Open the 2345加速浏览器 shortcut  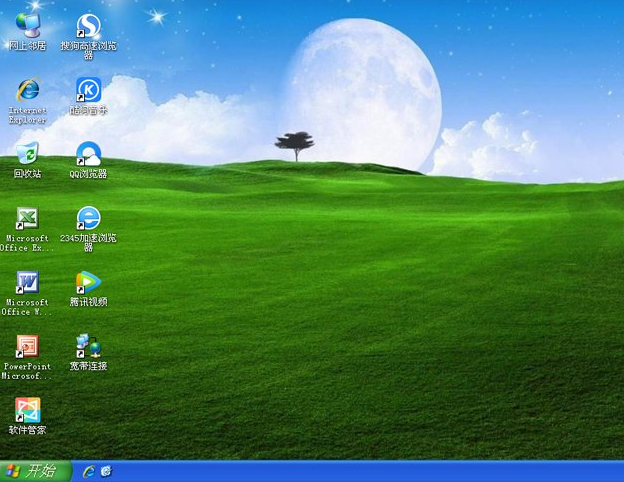coord(88,219)
